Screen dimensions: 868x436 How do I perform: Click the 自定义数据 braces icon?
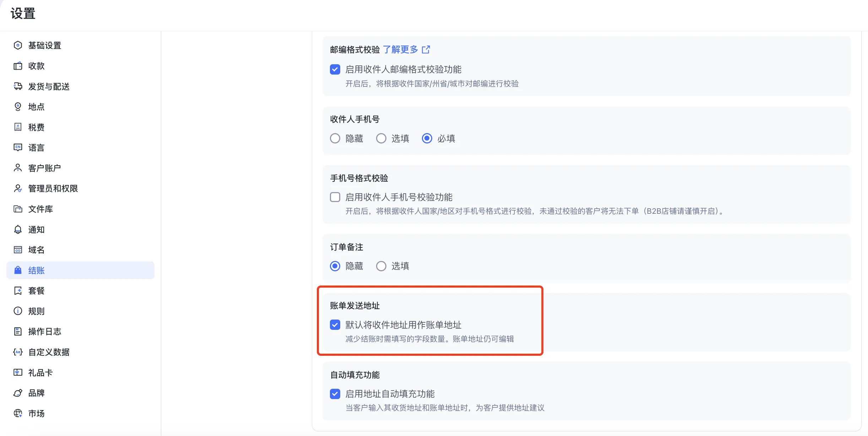pos(18,352)
